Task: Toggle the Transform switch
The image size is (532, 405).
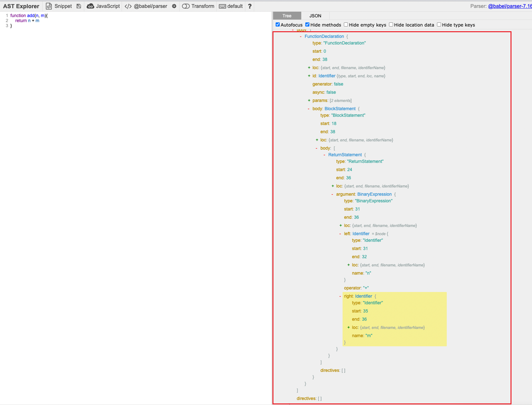Action: click(186, 6)
